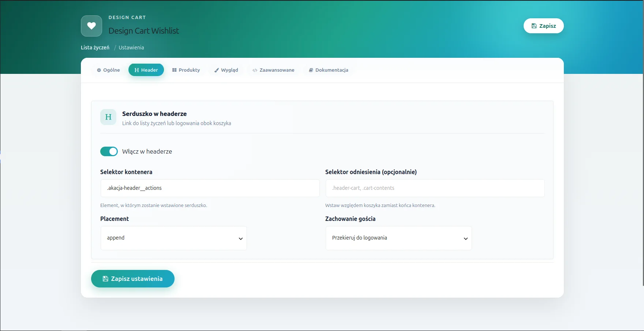Open the Zaawansowane tab
This screenshot has height=331, width=644.
click(x=273, y=70)
